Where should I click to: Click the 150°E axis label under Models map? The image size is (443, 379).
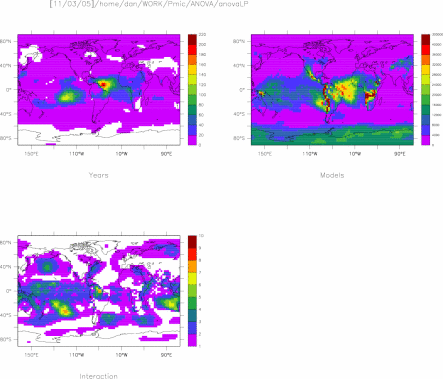tap(265, 154)
